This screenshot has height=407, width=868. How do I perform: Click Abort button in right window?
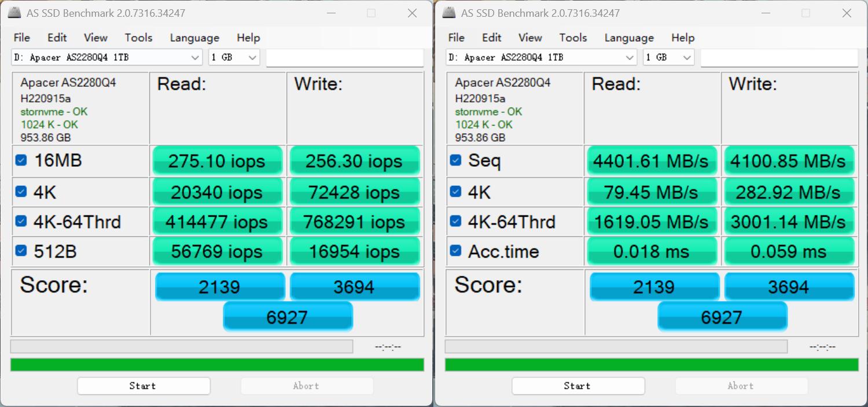coord(741,386)
